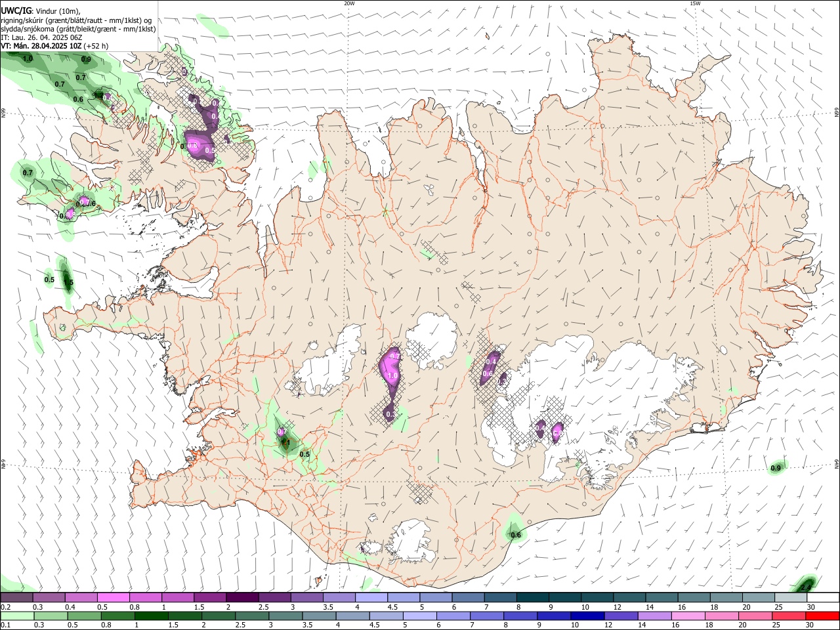Click the '0.4' value in the purple patch near Vatnajökull
Image resolution: width=840 pixels, height=630 pixels.
(x=491, y=362)
